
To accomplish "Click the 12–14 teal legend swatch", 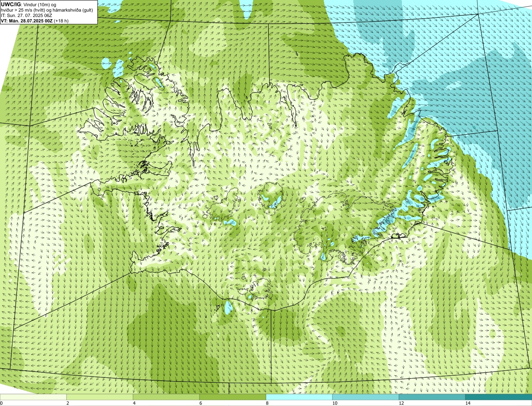I will [432, 397].
